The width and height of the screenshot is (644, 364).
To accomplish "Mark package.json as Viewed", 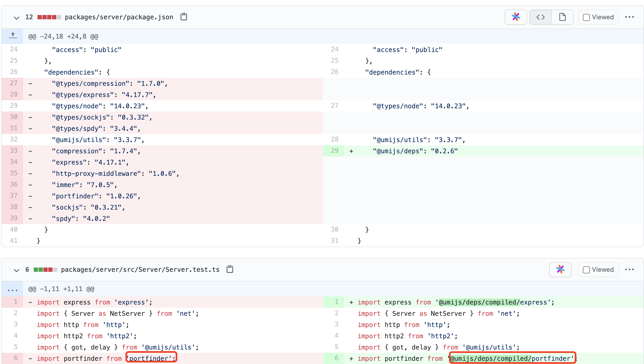I will click(586, 17).
